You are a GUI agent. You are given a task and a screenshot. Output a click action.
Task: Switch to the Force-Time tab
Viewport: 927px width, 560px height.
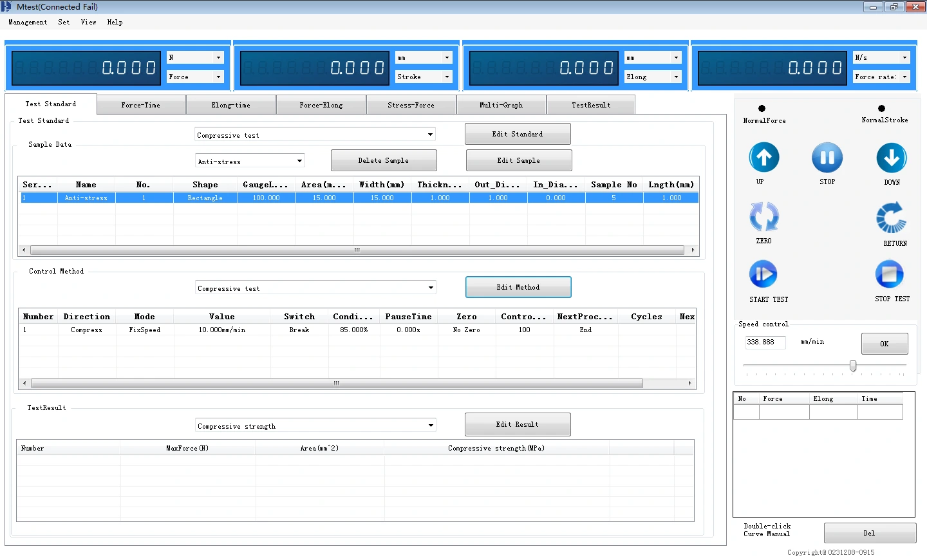[x=141, y=105]
